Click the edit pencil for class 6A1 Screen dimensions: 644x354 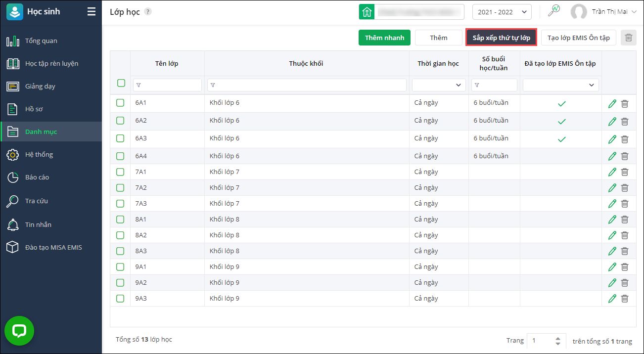tap(612, 104)
